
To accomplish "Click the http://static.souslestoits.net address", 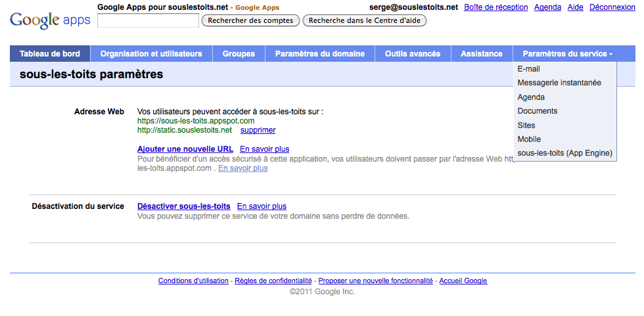I will [185, 130].
